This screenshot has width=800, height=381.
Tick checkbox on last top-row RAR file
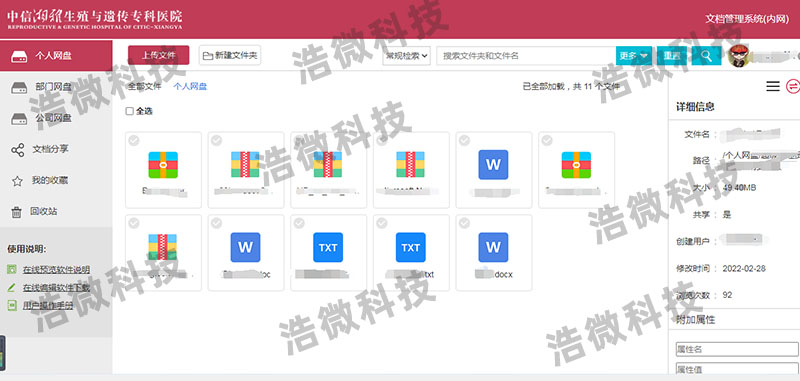tap(547, 140)
